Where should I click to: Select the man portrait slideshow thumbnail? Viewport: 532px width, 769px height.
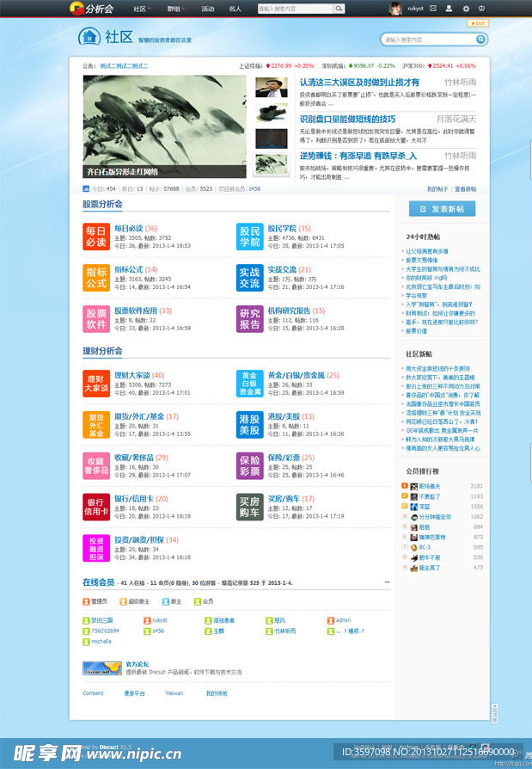(x=272, y=87)
